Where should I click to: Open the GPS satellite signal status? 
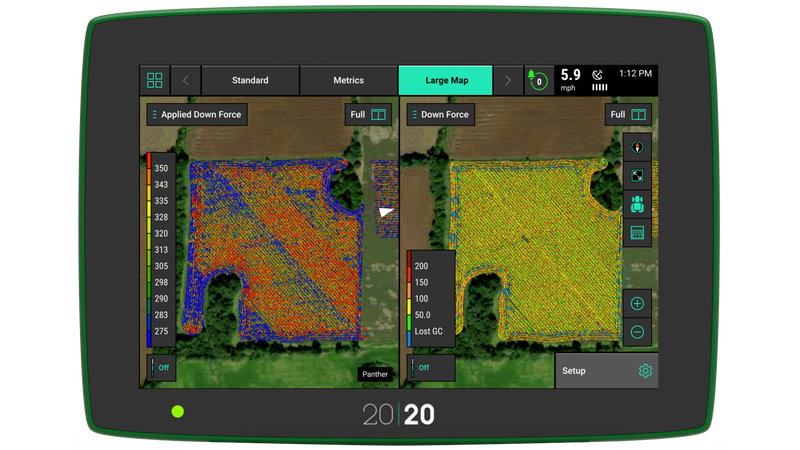pyautogui.click(x=599, y=81)
